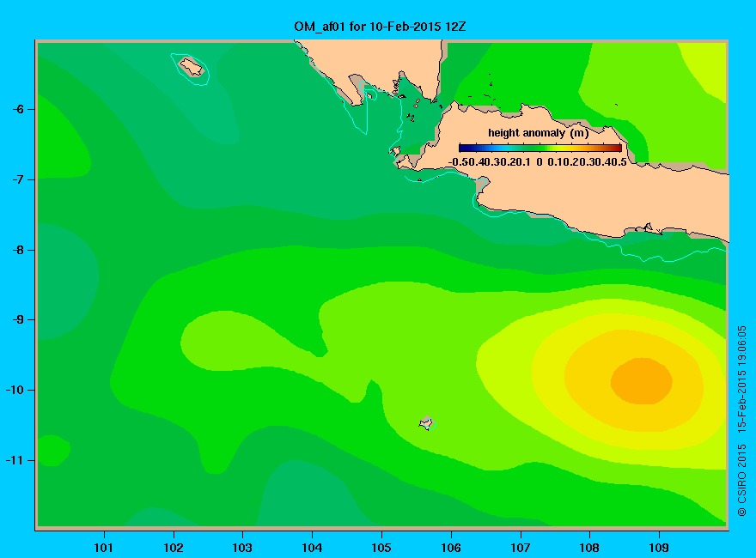Click the 101 longitude axis label

(x=104, y=548)
